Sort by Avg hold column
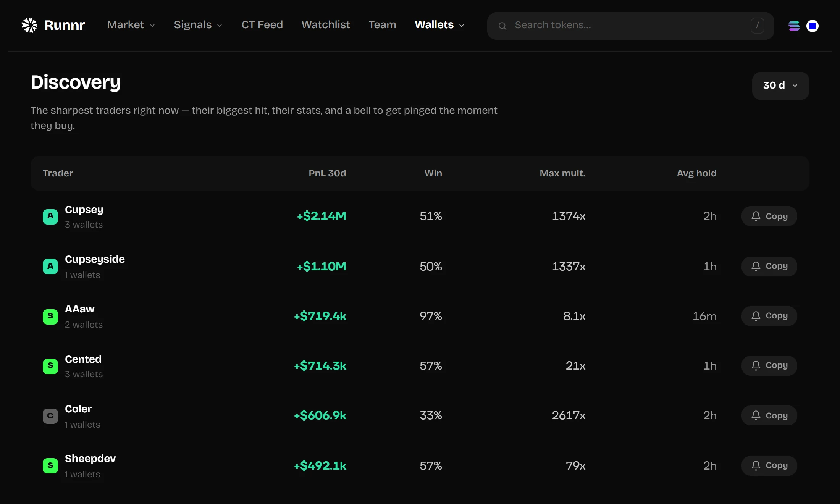Viewport: 840px width, 504px height. click(697, 173)
